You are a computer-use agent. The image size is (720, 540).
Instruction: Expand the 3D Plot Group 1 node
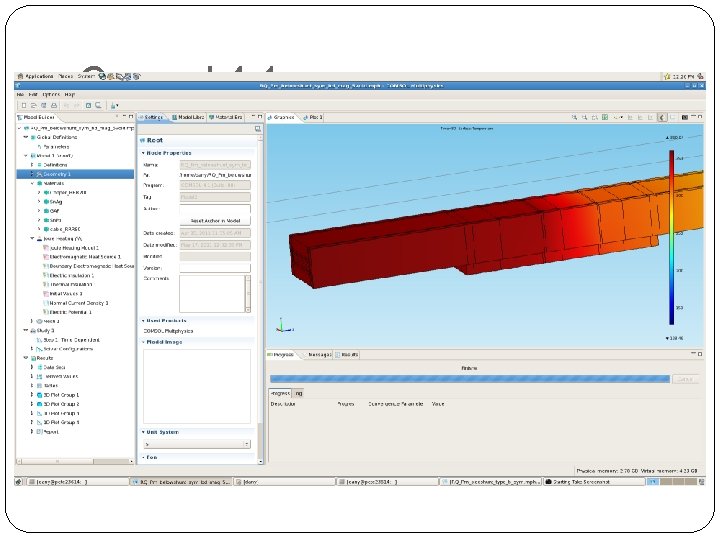[x=32, y=395]
